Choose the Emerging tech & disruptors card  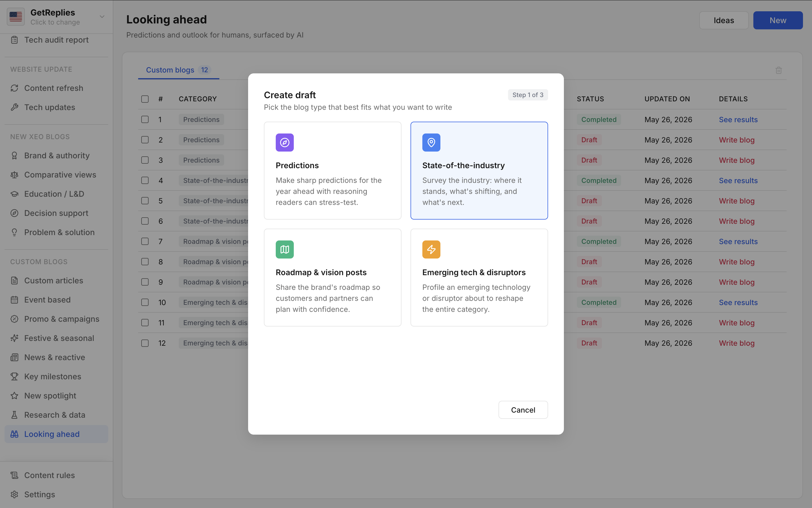pyautogui.click(x=479, y=277)
